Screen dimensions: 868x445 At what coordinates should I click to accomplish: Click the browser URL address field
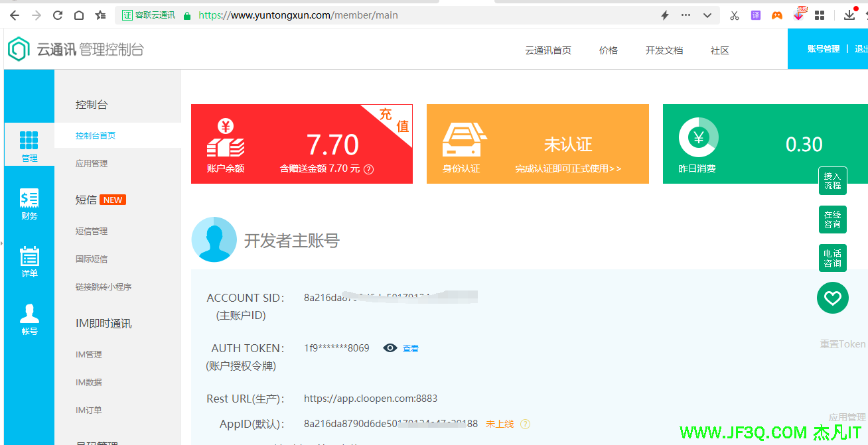[425, 15]
